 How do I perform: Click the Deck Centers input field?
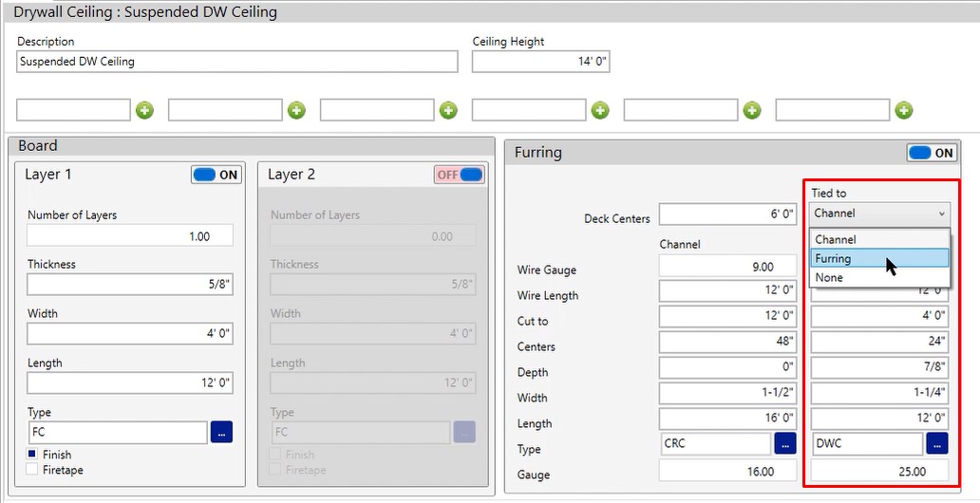728,214
